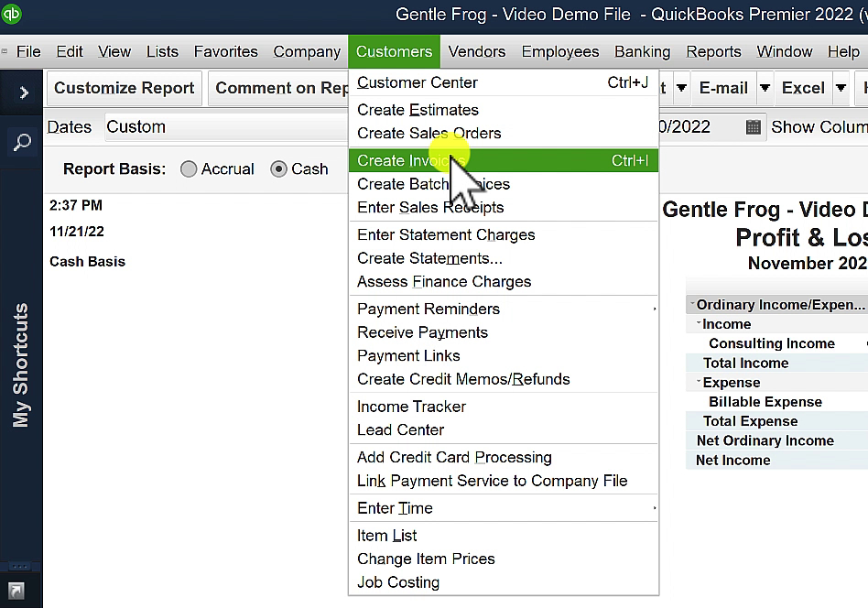Click the E-mail button
The width and height of the screenshot is (868, 608).
(723, 88)
